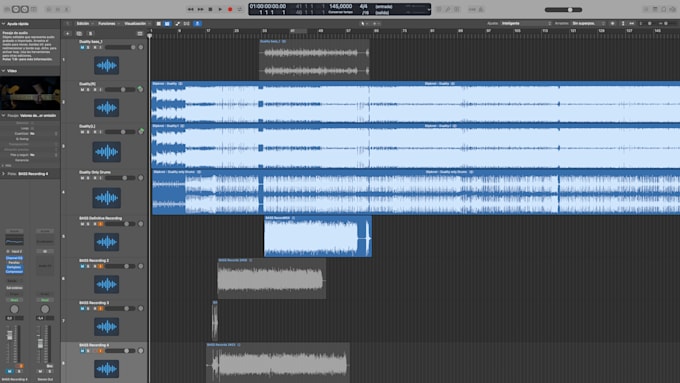Stop playback with the stop button
Image resolution: width=680 pixels, height=383 pixels.
(x=210, y=9)
